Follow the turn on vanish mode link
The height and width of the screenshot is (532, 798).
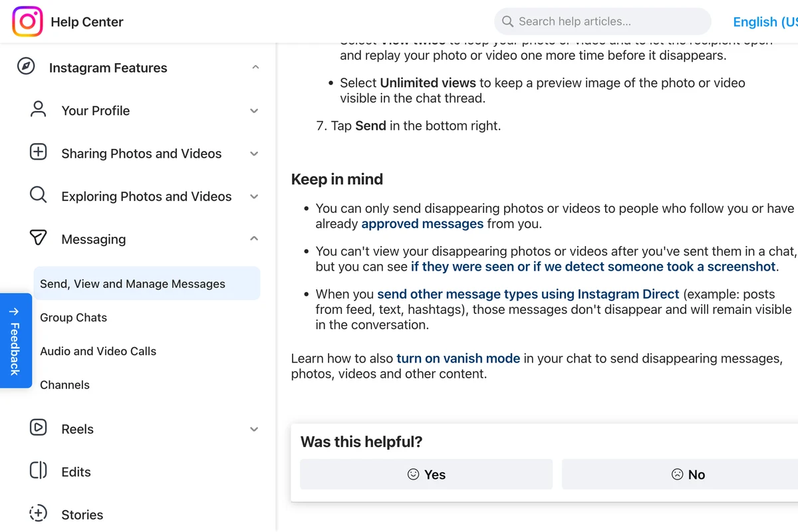458,358
